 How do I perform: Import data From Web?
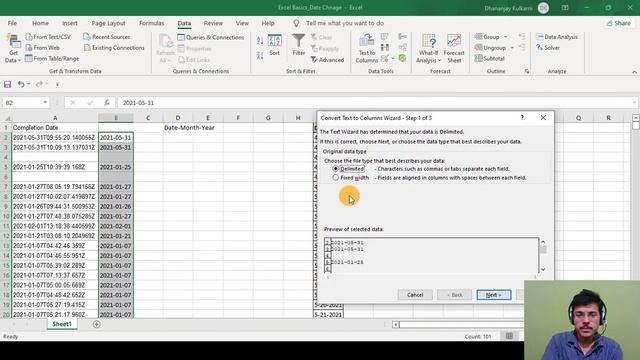pyautogui.click(x=43, y=48)
